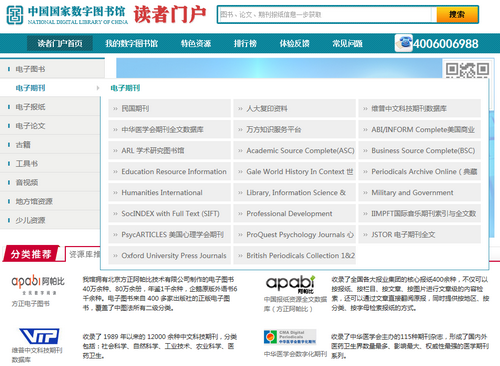500x366 pixels.
Task: Click the arrow beside 电子期刊 sidebar entry
Action: [x=98, y=88]
